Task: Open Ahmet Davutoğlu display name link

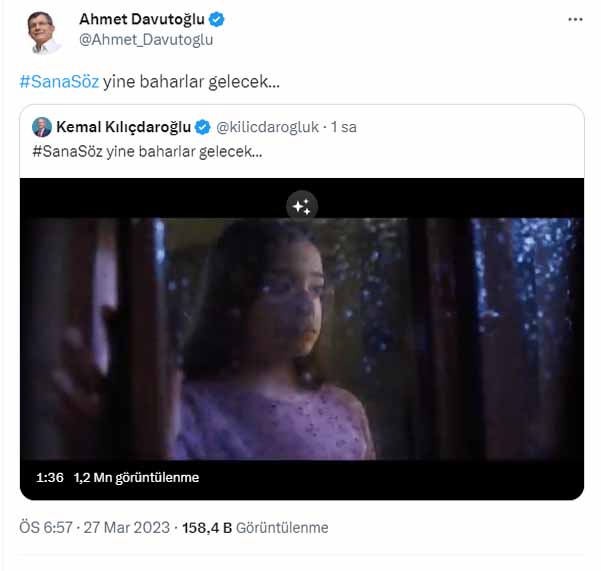Action: click(x=140, y=20)
